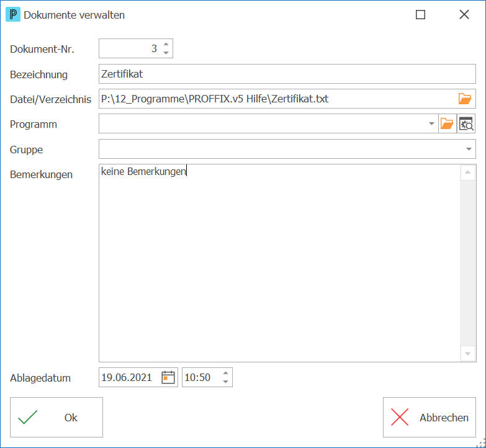Viewport: 486px width, 448px height.
Task: Click the Ablagedatum label
Action: coord(40,378)
